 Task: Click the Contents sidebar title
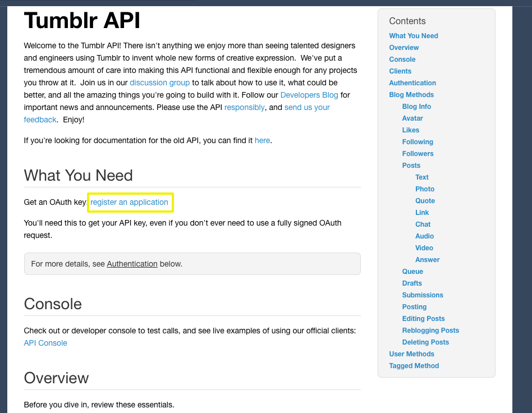point(407,21)
